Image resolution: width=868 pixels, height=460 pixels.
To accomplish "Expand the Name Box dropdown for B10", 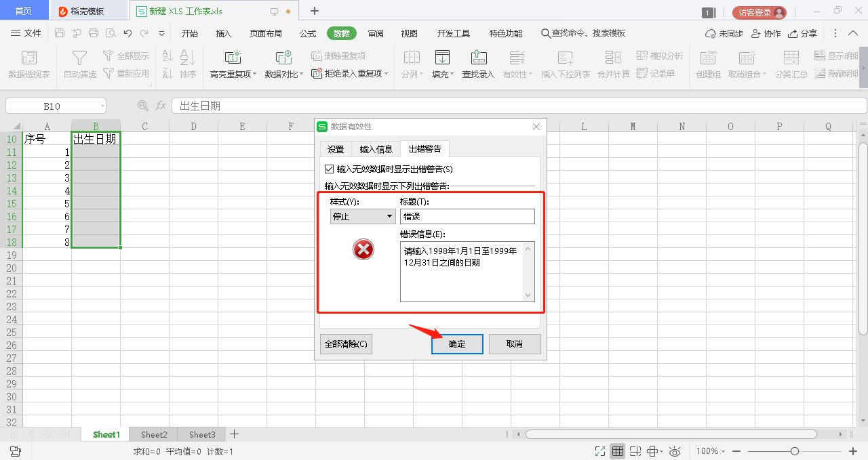I will (102, 106).
